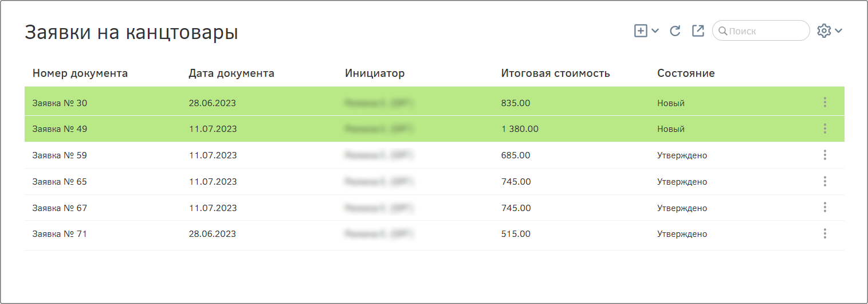The height and width of the screenshot is (304, 868).
Task: Select the Заявка № 30 row
Action: pos(434,103)
